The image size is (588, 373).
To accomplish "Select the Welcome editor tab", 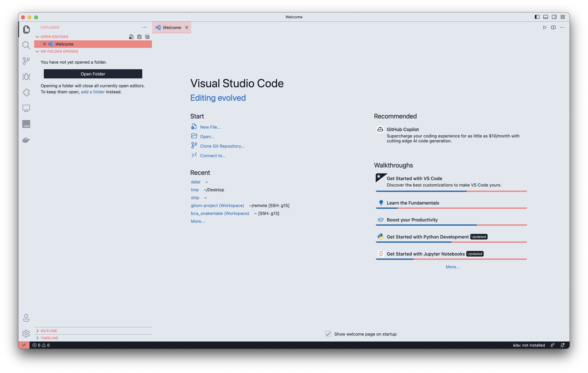I will (x=172, y=27).
